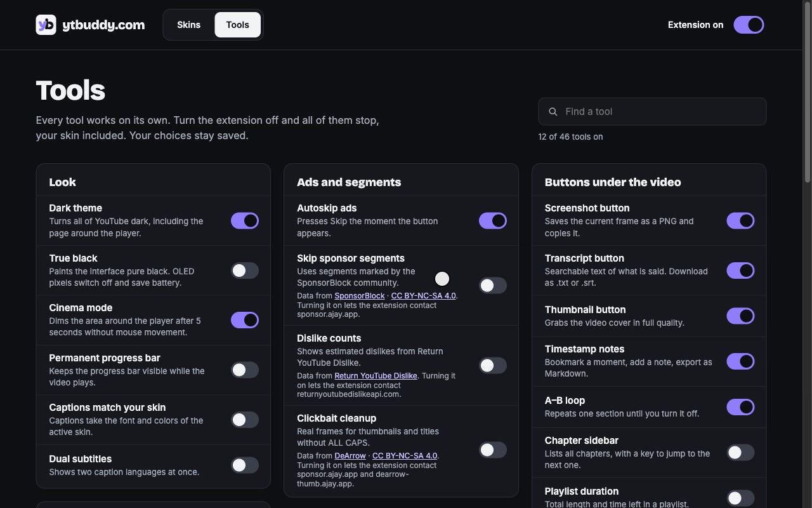Click the ytbuddy.com site name

click(x=103, y=25)
